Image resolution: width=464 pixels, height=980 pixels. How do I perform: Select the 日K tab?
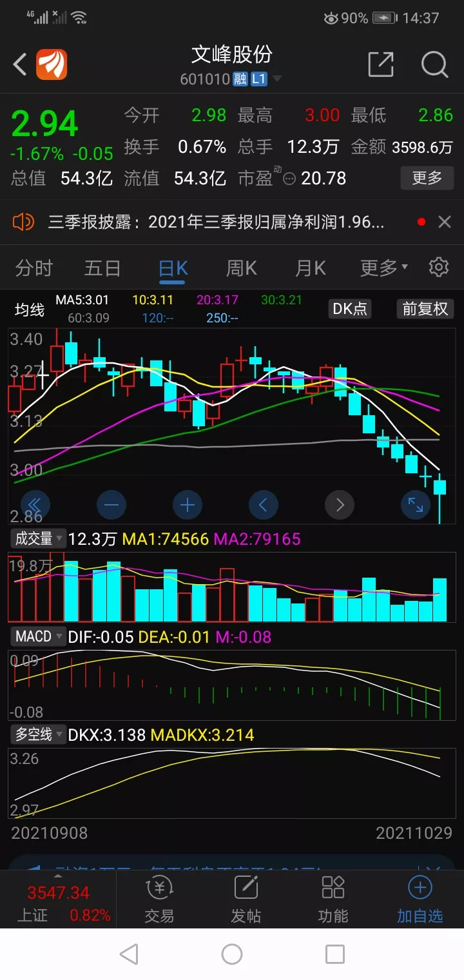click(x=173, y=268)
